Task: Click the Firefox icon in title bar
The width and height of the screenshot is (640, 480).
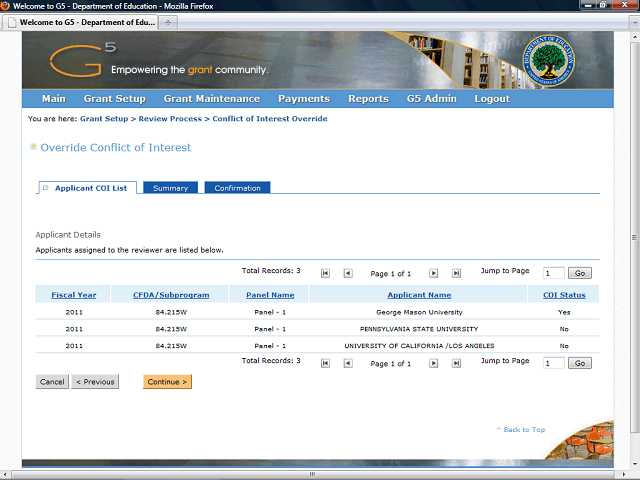Action: click(5, 6)
